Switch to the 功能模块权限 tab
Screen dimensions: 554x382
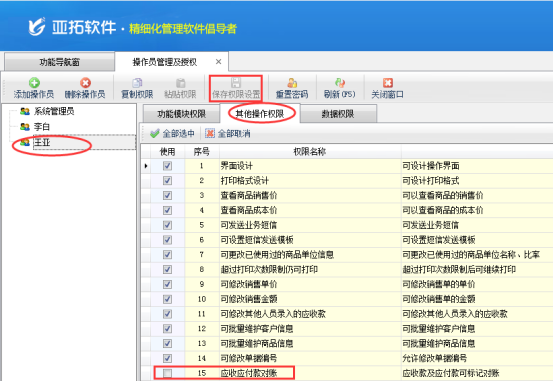pos(181,114)
